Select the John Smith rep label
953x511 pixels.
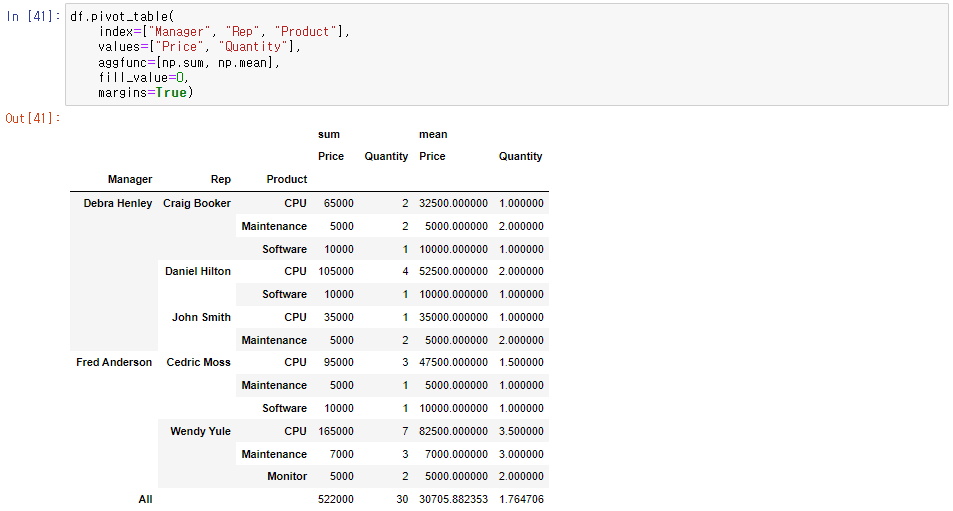pos(201,317)
